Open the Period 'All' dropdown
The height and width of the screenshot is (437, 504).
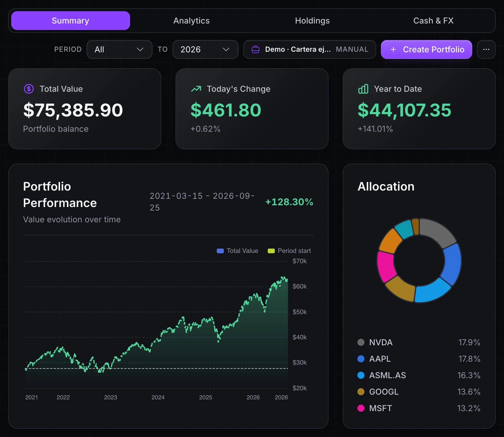[120, 49]
